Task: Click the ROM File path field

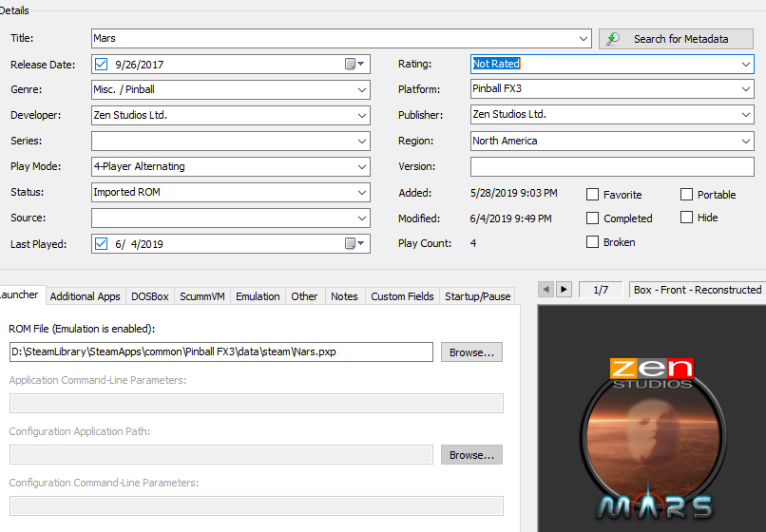Action: point(221,352)
